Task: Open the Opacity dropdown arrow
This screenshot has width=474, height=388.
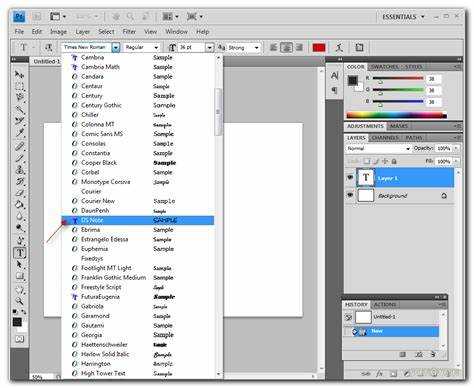Action: coord(456,148)
